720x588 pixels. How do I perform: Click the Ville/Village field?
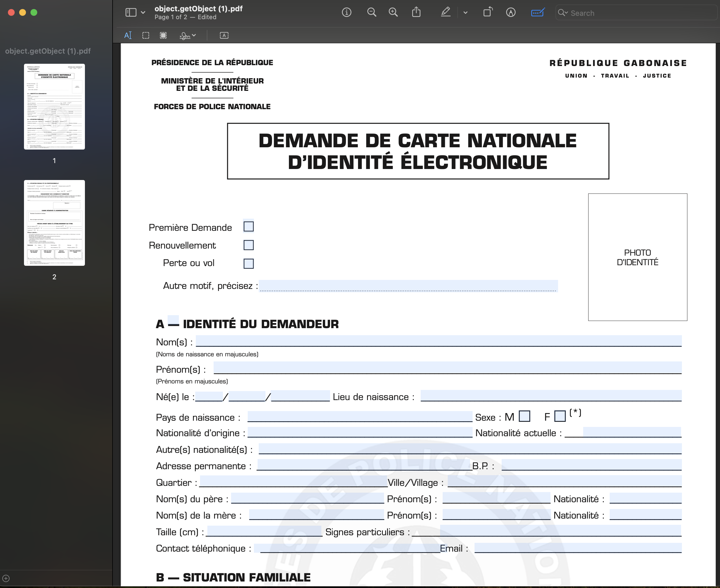565,481
